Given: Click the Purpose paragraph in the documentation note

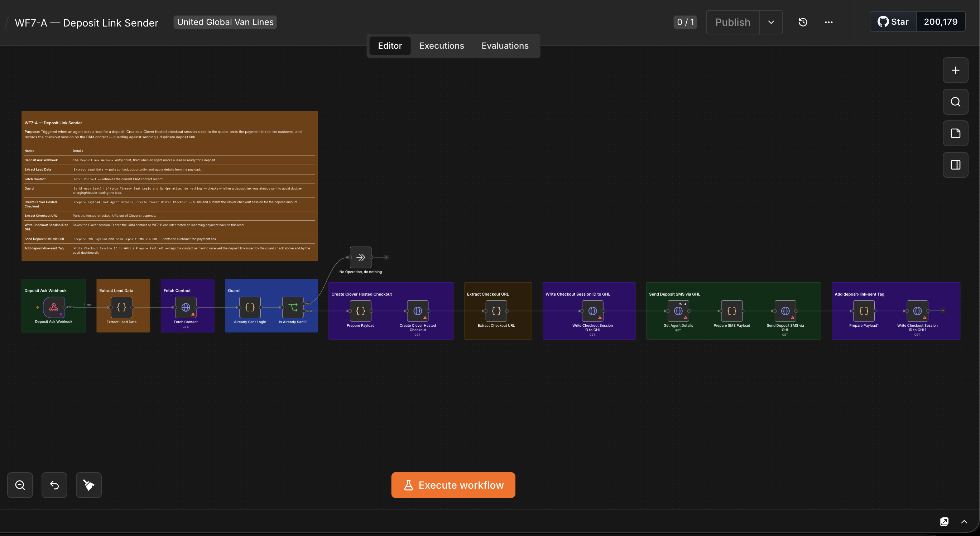Looking at the screenshot, I should 163,134.
